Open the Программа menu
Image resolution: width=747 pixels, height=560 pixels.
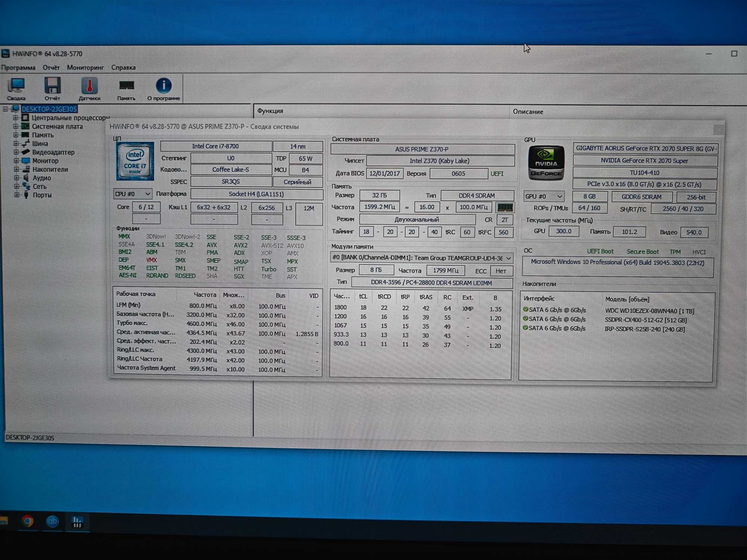18,68
